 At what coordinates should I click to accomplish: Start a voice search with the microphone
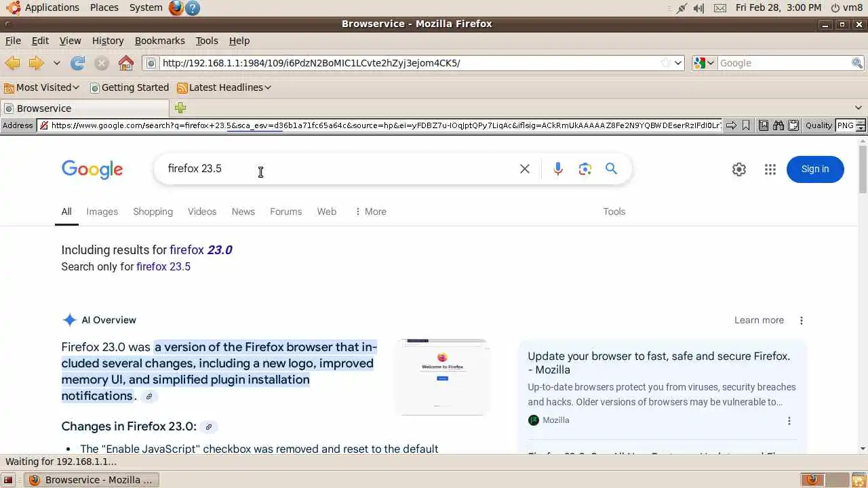pos(557,169)
